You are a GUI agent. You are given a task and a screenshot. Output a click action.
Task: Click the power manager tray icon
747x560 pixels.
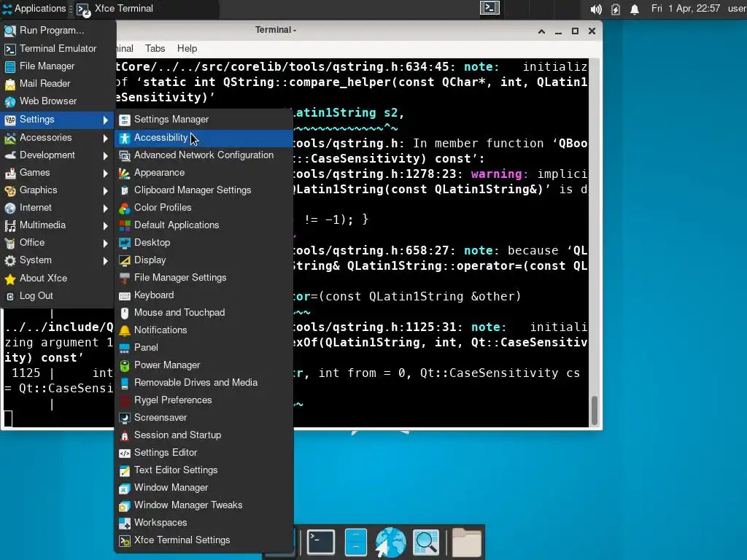pos(616,9)
